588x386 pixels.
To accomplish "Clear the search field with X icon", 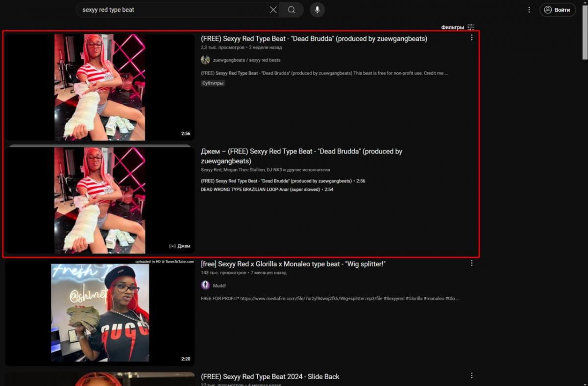I will (273, 10).
